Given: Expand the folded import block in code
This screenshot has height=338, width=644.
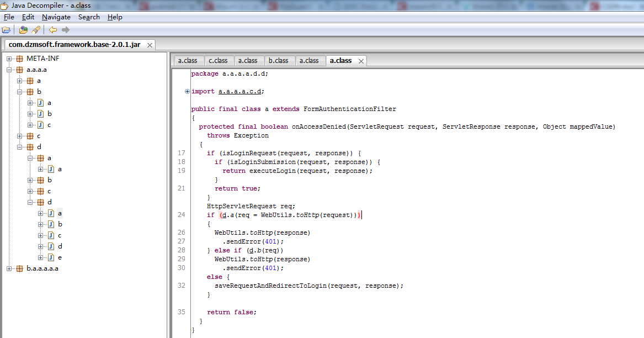Looking at the screenshot, I should pos(187,92).
